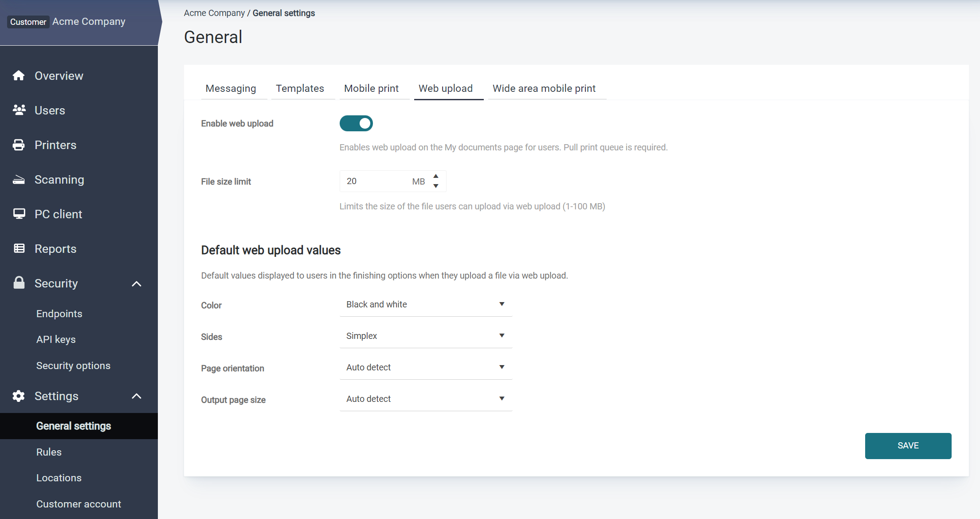980x519 pixels.
Task: Switch to the Templates tab
Action: [300, 88]
